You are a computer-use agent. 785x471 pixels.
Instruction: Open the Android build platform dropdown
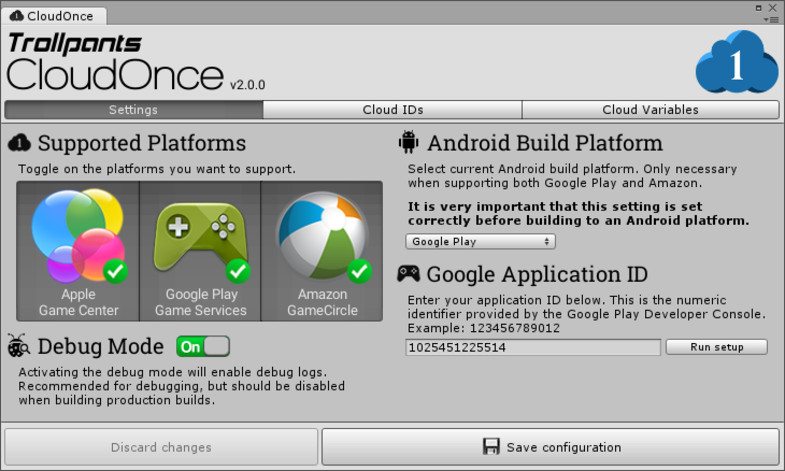(480, 242)
